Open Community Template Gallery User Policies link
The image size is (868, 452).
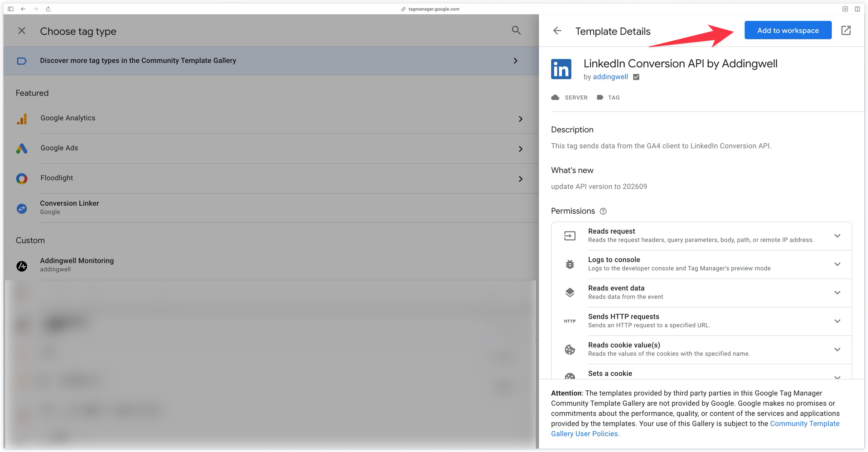[x=695, y=429]
